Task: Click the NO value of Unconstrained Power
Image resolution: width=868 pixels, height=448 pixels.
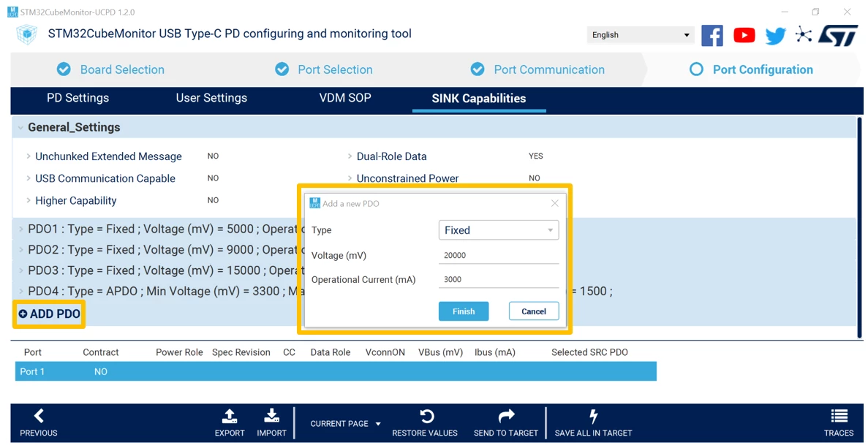Action: 535,178
